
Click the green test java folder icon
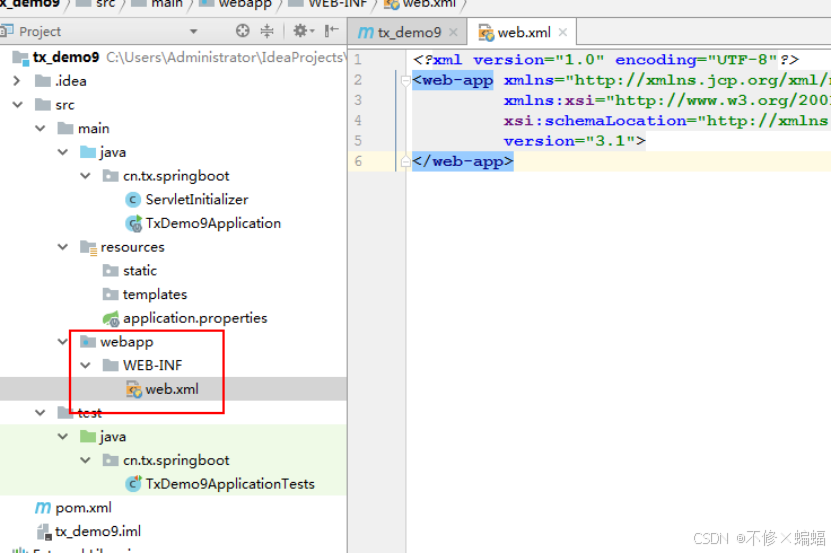(88, 436)
